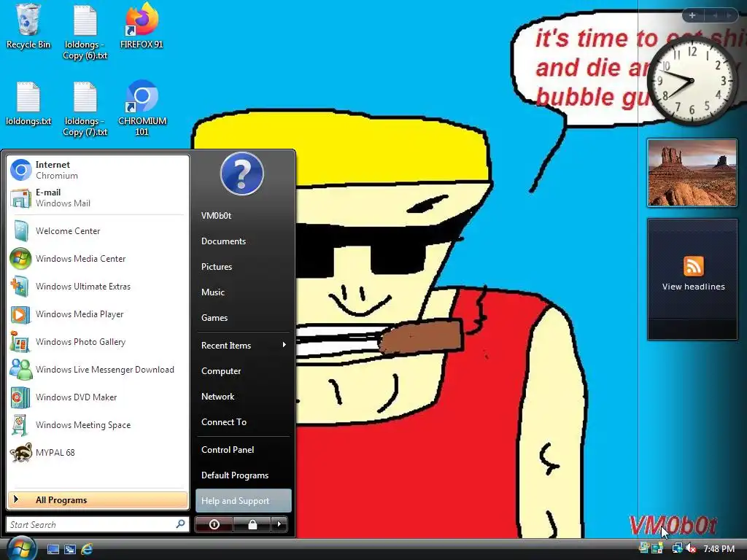Open shutdown options arrow menu
This screenshot has height=560, width=747.
(x=279, y=524)
